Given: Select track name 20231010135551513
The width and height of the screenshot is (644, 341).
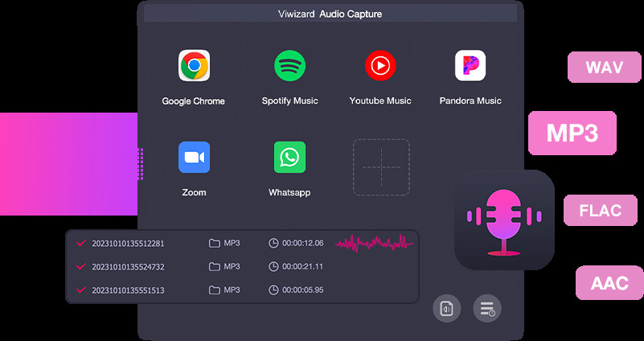Looking at the screenshot, I should coord(128,290).
